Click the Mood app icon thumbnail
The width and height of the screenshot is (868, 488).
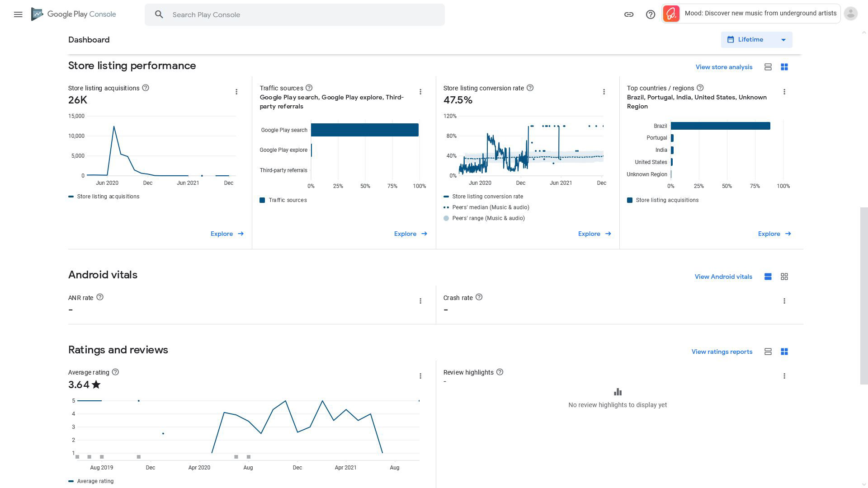click(671, 14)
